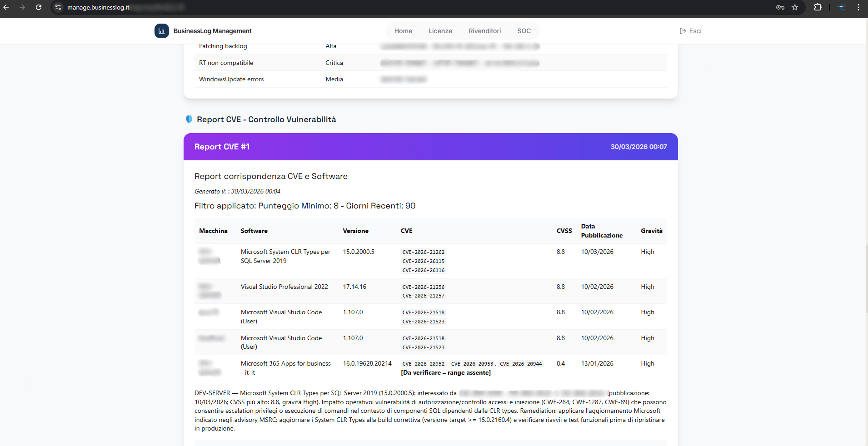The image size is (868, 446).
Task: Switch to the Licenze tab
Action: click(440, 31)
